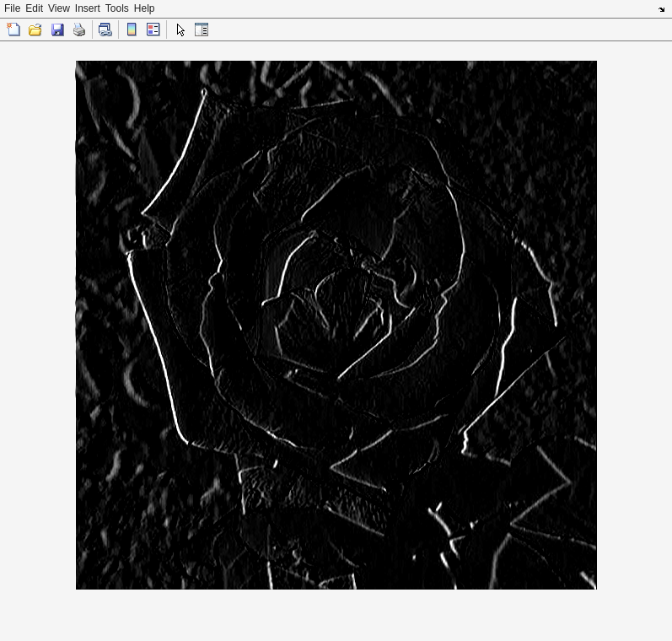Dock the figure using the top-right arrow
Viewport: 672px width, 641px height.
(x=661, y=9)
